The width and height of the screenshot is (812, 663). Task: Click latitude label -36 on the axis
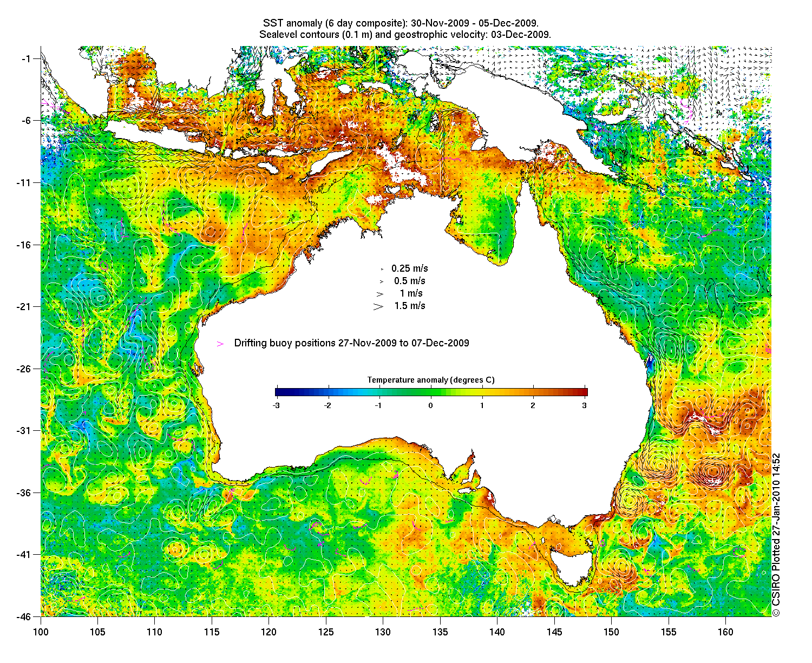tap(24, 493)
